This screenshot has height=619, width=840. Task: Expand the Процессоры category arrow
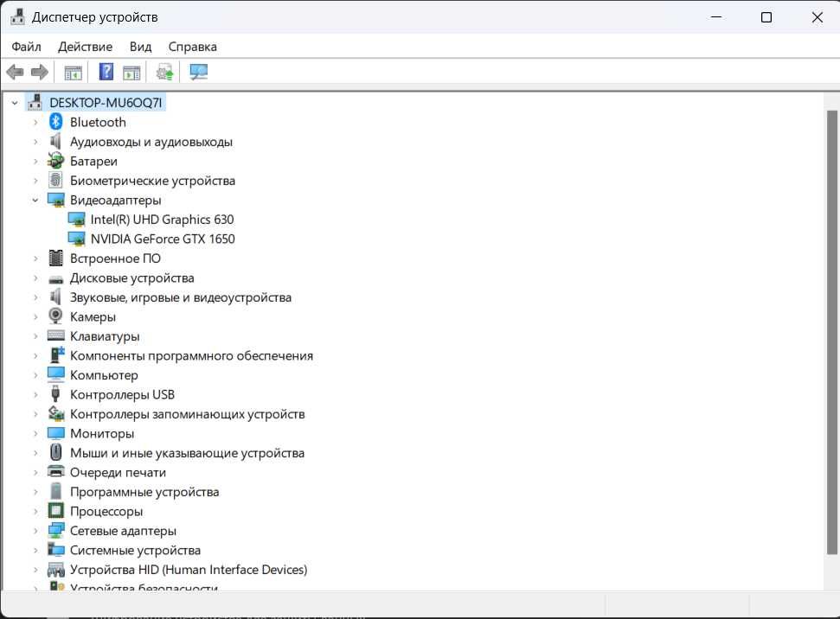coord(35,512)
